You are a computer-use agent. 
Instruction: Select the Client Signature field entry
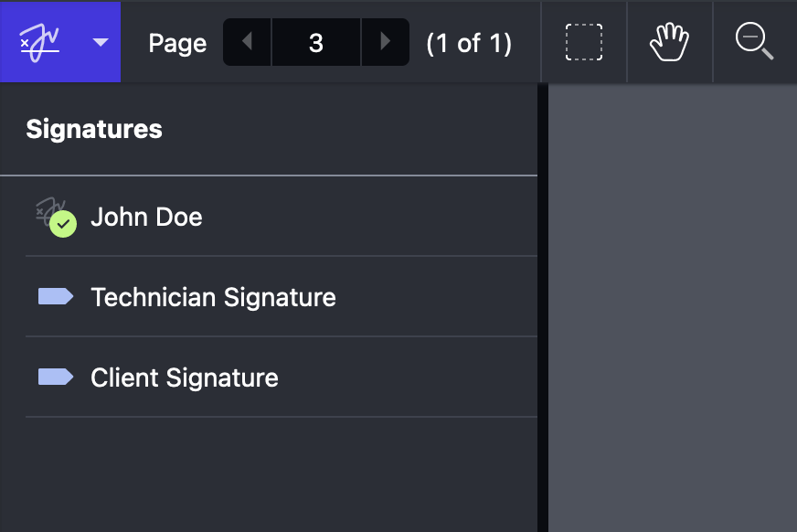186,378
